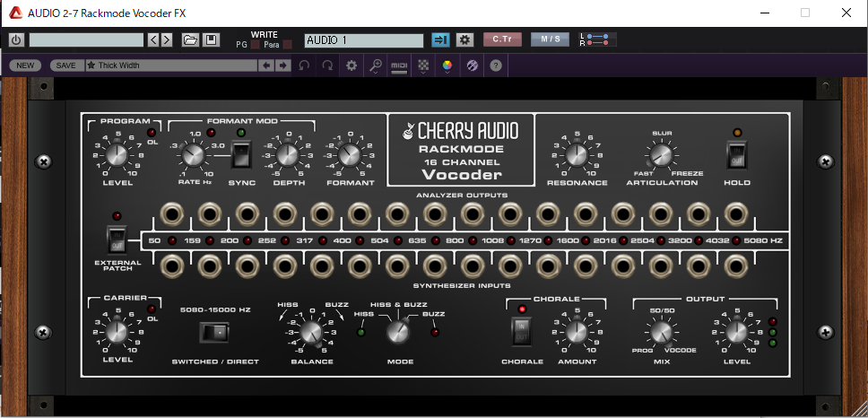Click the M / S button
The width and height of the screenshot is (868, 418).
tap(550, 39)
